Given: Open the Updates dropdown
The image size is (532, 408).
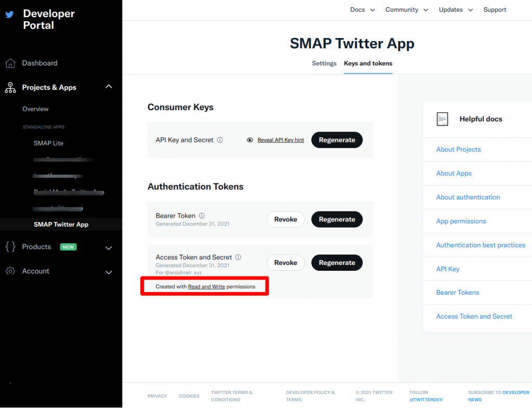Looking at the screenshot, I should click(x=456, y=9).
